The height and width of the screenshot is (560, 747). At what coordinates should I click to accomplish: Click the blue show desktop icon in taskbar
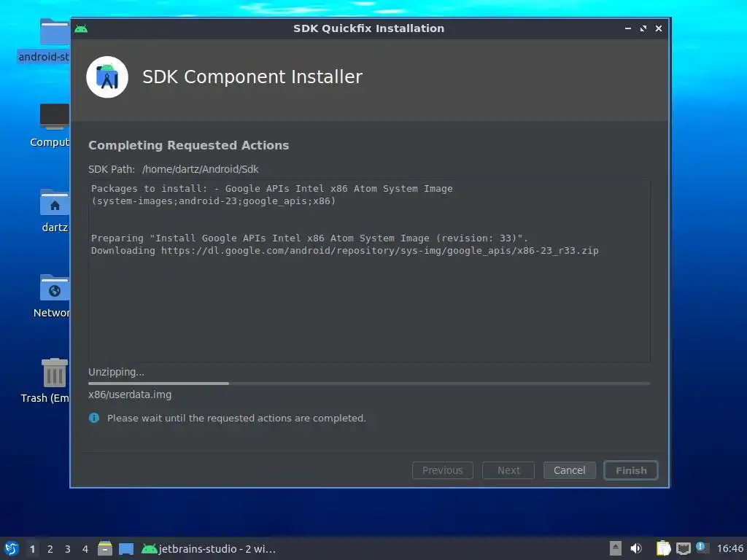point(126,549)
